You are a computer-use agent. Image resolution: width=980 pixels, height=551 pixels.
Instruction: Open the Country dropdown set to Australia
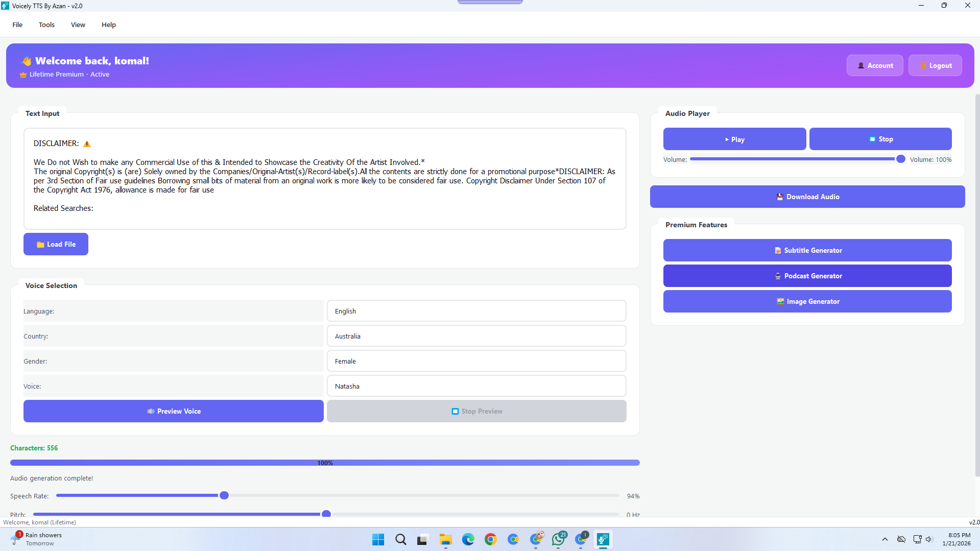click(476, 336)
